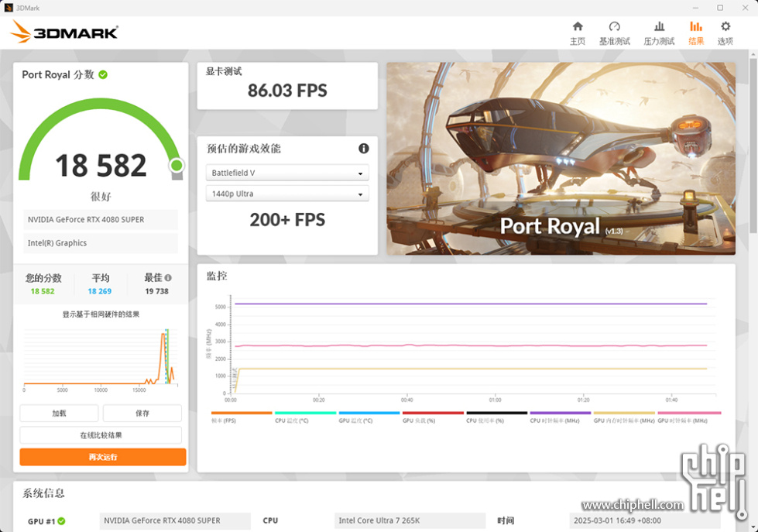Click info icon beside 最佳 label
This screenshot has width=758, height=532.
click(x=168, y=277)
